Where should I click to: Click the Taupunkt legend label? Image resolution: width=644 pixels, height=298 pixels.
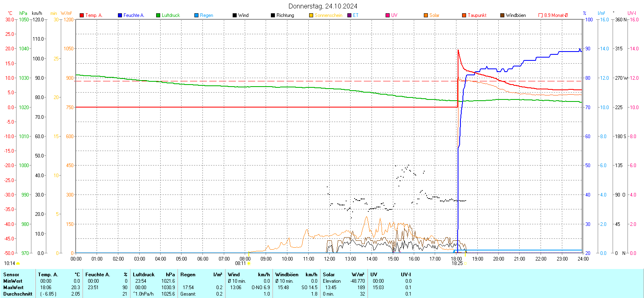pyautogui.click(x=477, y=15)
